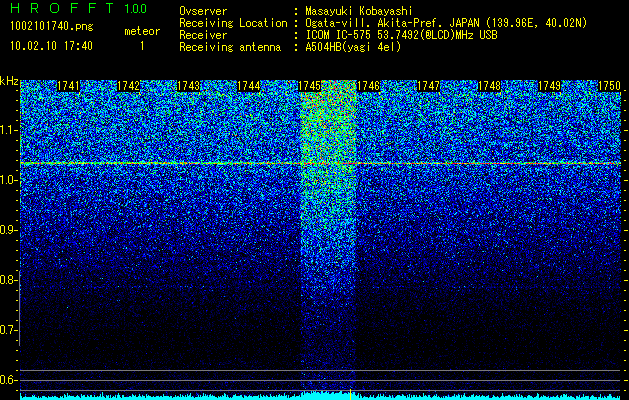Click the 1746 time marker label
The image size is (629, 400).
(369, 86)
